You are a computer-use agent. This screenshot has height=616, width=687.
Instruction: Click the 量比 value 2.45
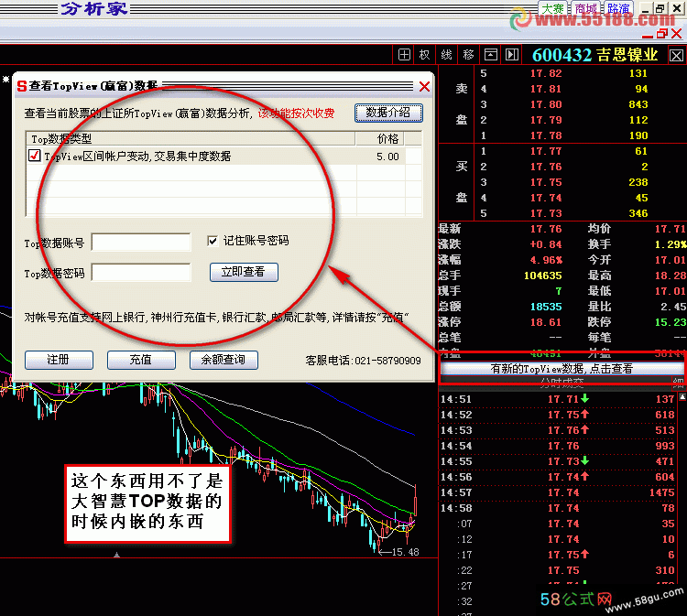(673, 307)
